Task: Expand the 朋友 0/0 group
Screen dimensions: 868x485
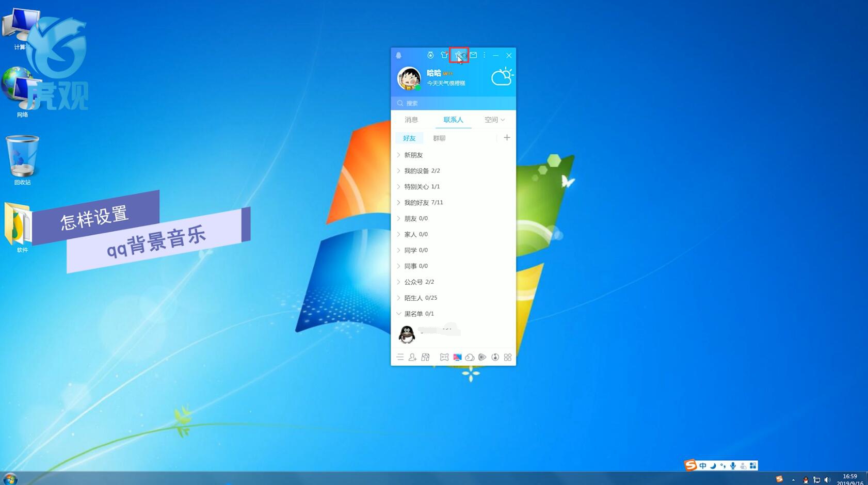Action: 453,219
